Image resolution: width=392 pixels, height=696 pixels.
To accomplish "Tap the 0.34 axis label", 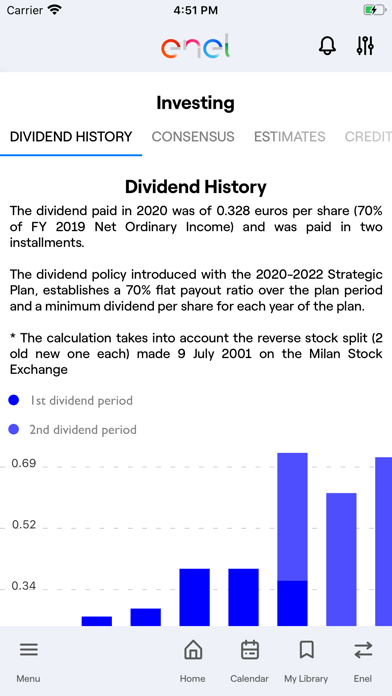I will point(24,586).
